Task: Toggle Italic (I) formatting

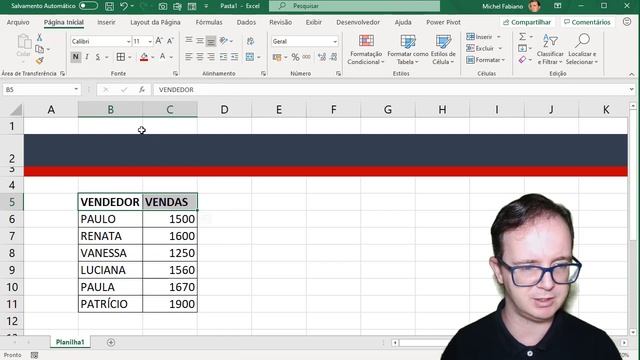Action: point(87,57)
